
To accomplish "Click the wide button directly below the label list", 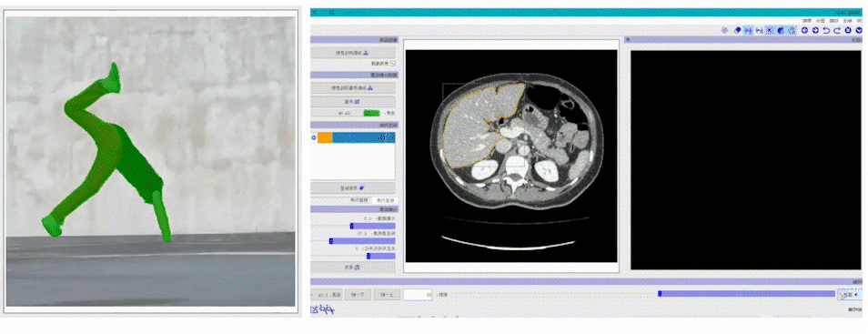I will (353, 187).
